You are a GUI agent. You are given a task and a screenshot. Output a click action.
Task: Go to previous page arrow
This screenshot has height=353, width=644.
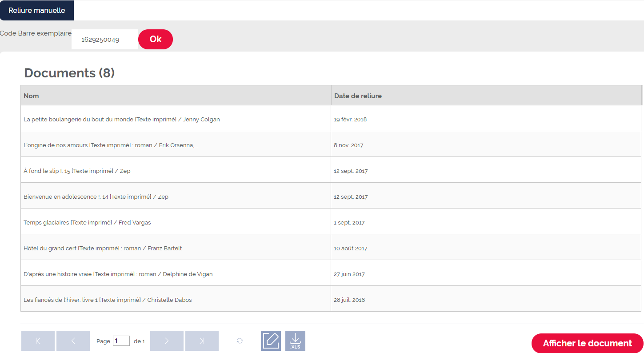tap(73, 341)
